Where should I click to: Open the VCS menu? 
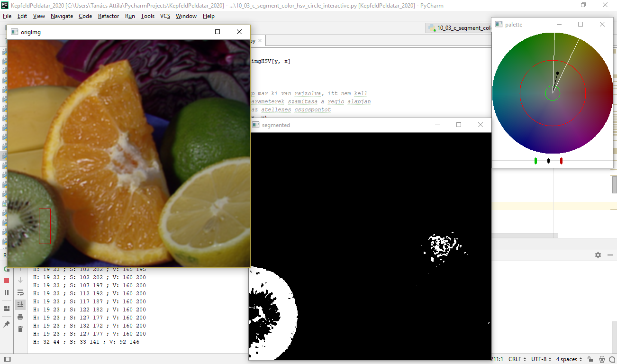[165, 16]
